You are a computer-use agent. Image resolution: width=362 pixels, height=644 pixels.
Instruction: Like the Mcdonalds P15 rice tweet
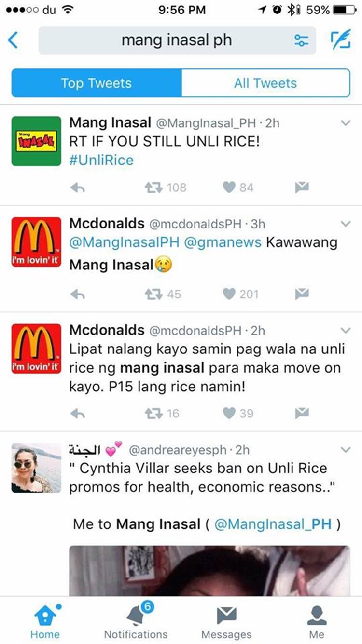click(x=229, y=413)
